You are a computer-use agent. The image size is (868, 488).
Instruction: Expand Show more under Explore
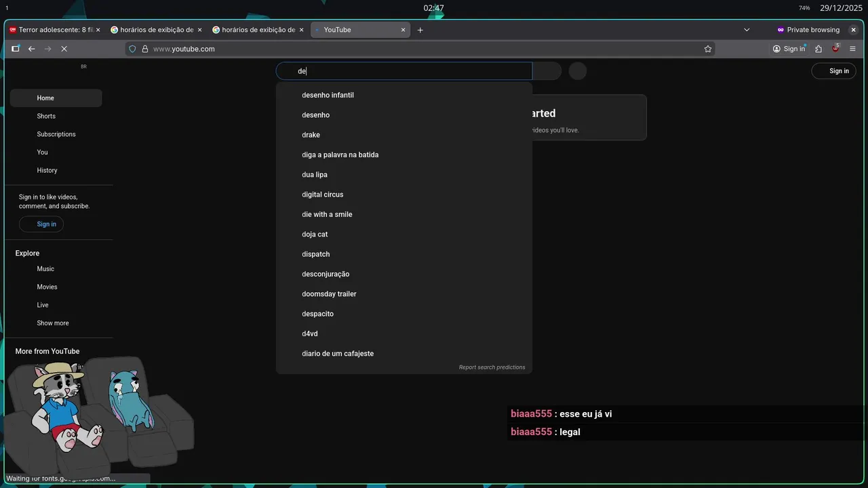56,323
